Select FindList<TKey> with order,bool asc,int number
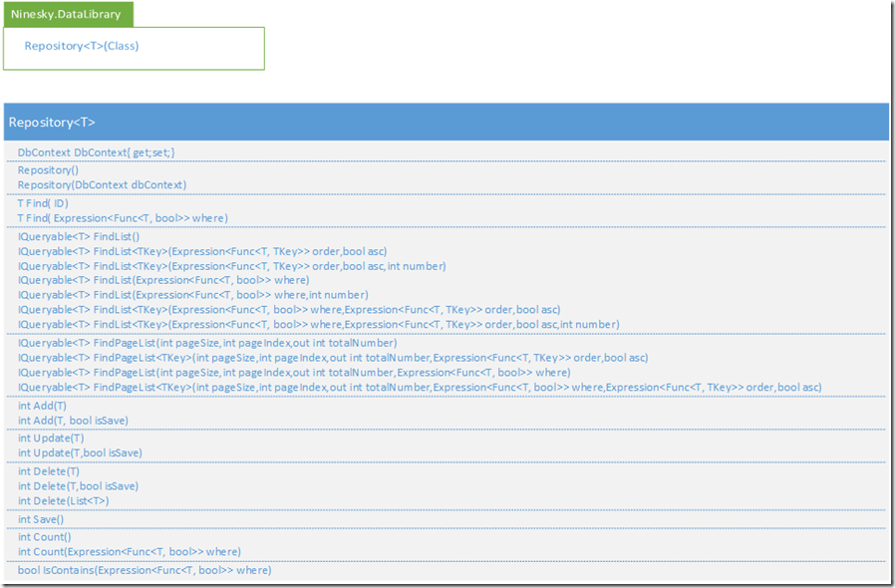This screenshot has height=588, width=895. 232,266
